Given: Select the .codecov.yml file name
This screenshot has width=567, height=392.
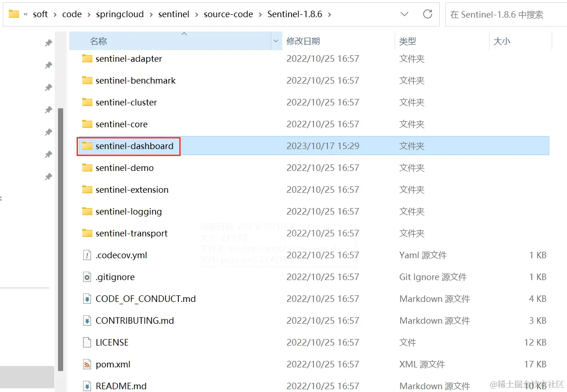Looking at the screenshot, I should [121, 255].
